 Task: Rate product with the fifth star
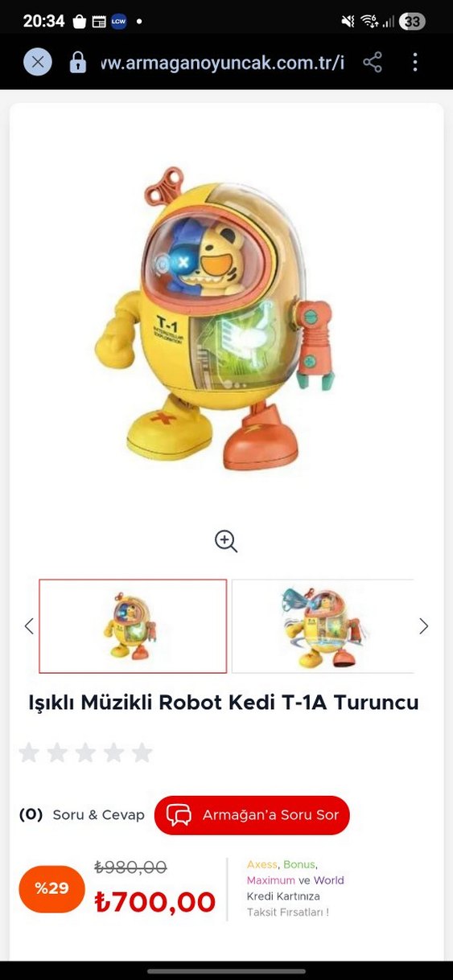click(x=142, y=752)
